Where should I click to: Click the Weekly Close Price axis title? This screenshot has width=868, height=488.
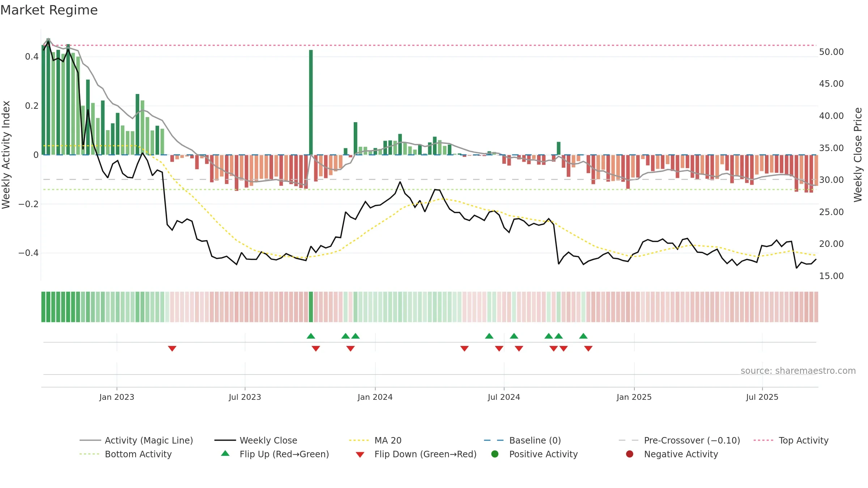tap(858, 155)
